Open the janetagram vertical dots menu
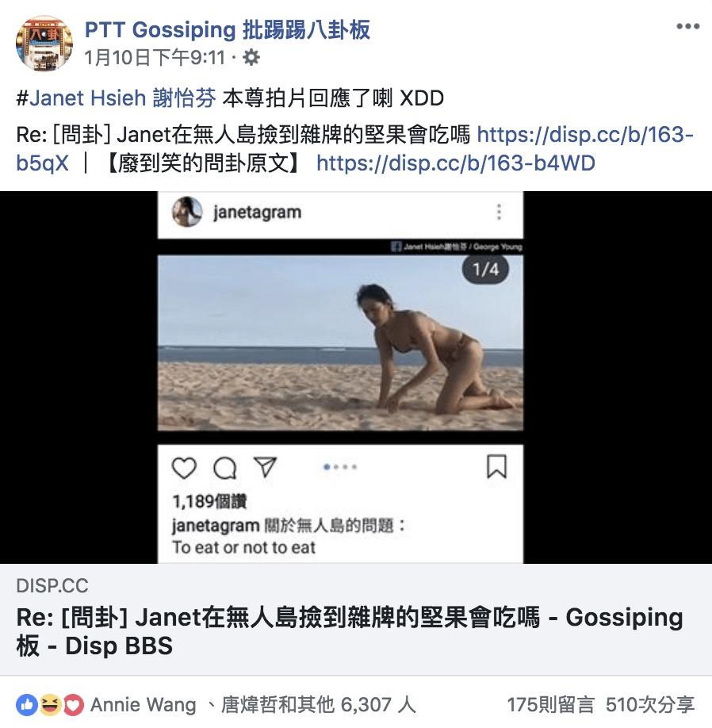The image size is (712, 728). click(499, 212)
